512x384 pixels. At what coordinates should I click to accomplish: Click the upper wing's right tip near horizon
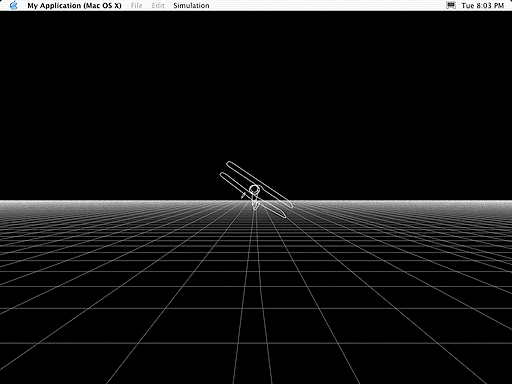coord(290,206)
